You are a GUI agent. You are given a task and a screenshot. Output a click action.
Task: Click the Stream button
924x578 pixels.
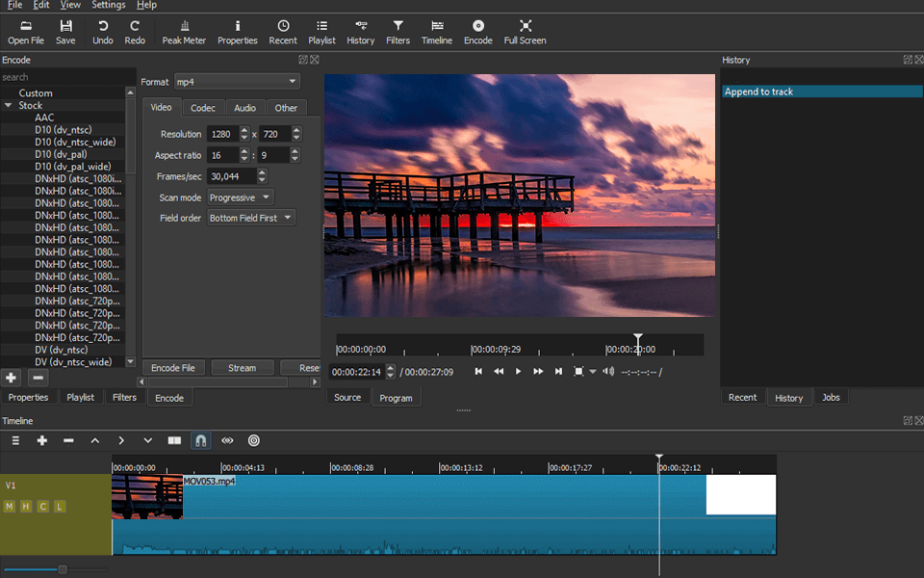[242, 368]
